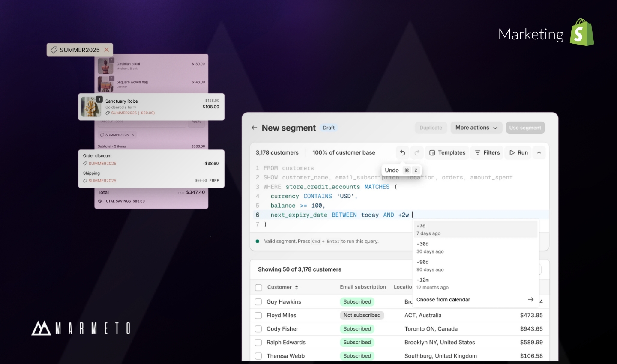This screenshot has height=364, width=617.
Task: Click the Undo arrow icon in query toolbar
Action: coord(402,152)
